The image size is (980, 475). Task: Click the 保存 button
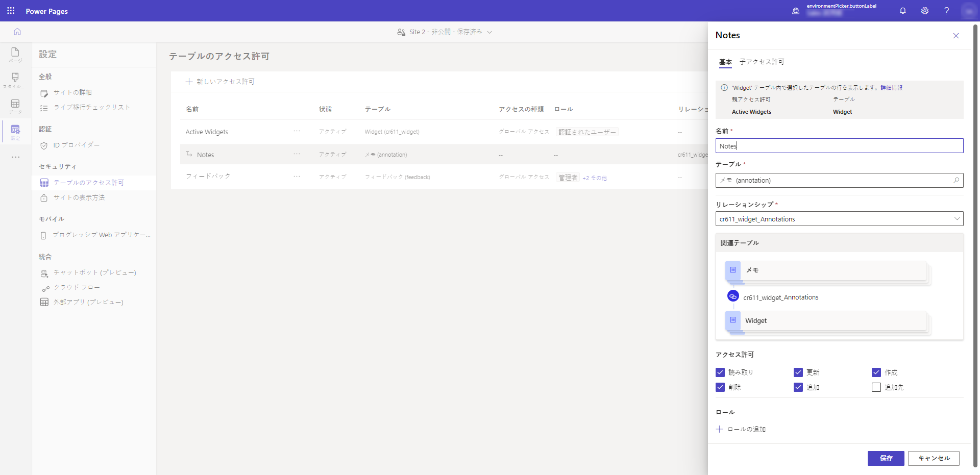[886, 458]
